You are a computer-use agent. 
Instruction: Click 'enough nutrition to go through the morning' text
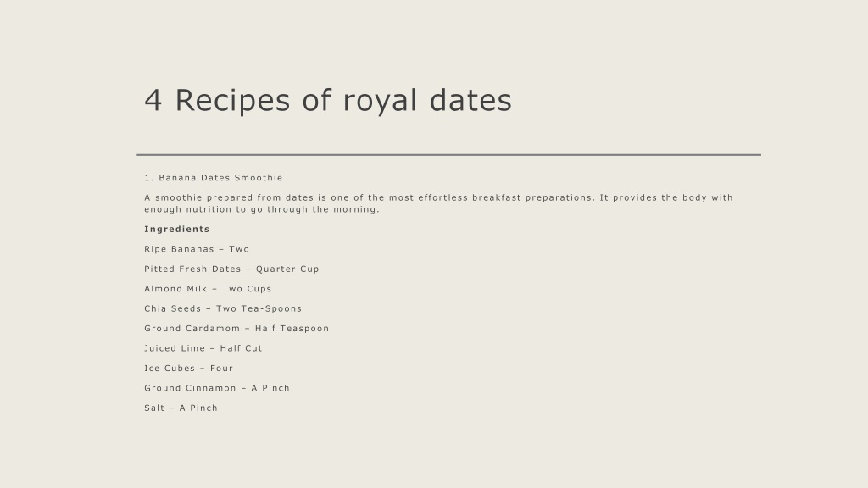click(x=261, y=209)
